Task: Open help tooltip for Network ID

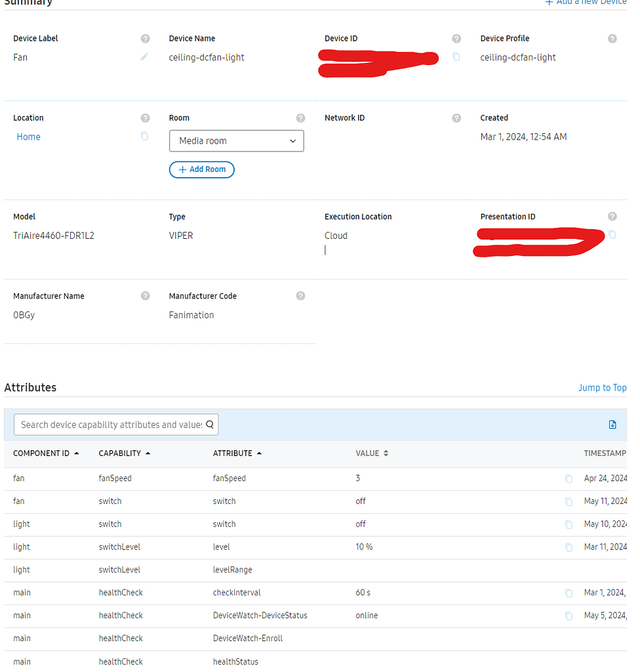Action: coord(456,117)
